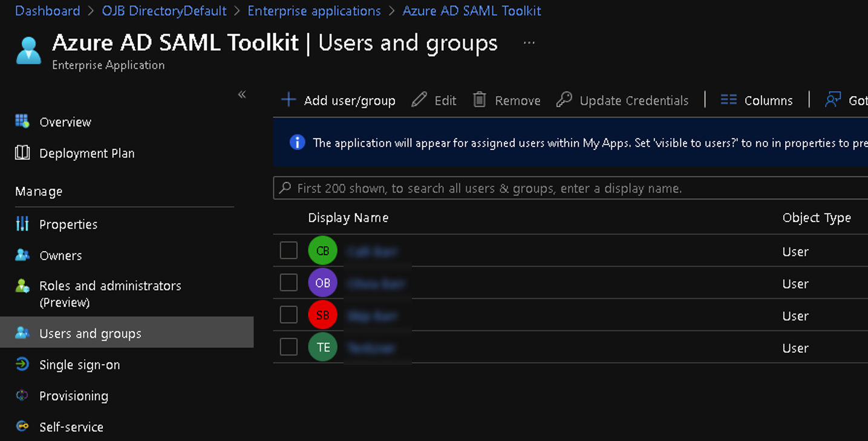Focus the users and groups search box
Screen dimensions: 868x441
570,188
